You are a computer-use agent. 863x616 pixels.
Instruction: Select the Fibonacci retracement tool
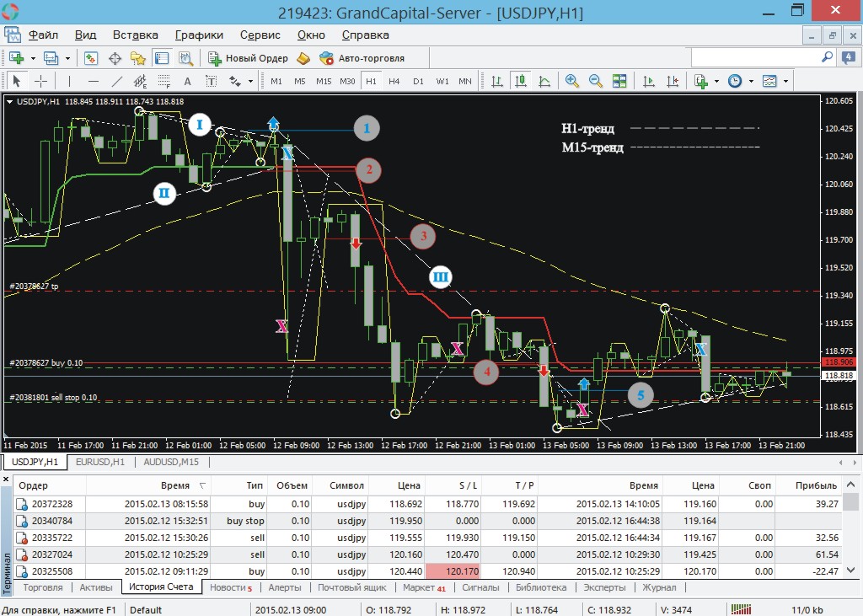[x=164, y=82]
